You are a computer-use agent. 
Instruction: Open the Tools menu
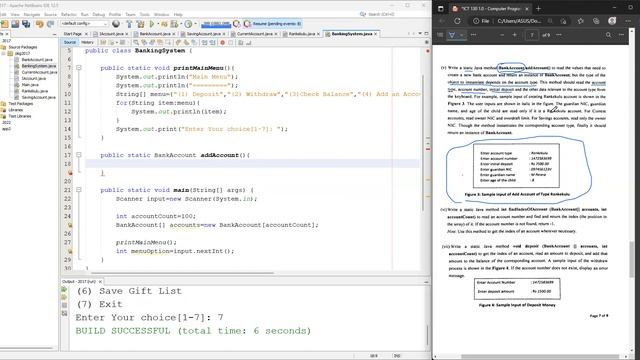[x=145, y=14]
